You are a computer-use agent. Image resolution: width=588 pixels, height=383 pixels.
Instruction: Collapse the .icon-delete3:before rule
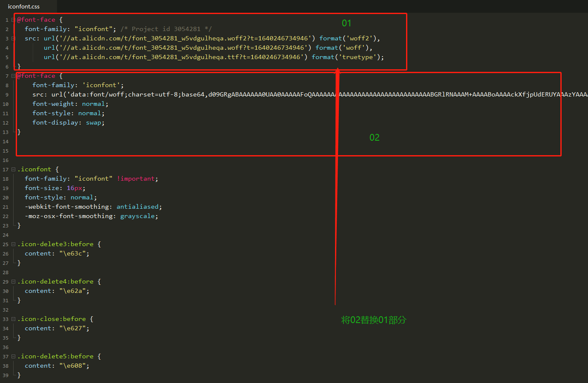12,244
